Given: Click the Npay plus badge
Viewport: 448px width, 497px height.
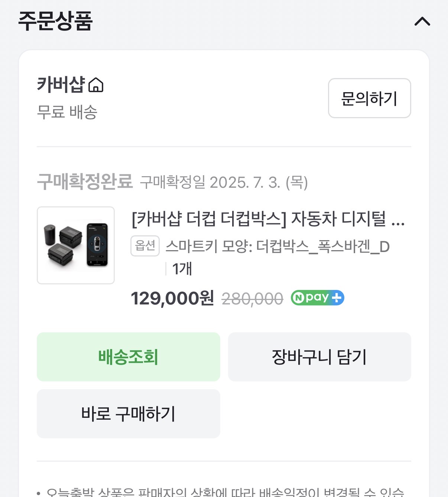Looking at the screenshot, I should (317, 298).
